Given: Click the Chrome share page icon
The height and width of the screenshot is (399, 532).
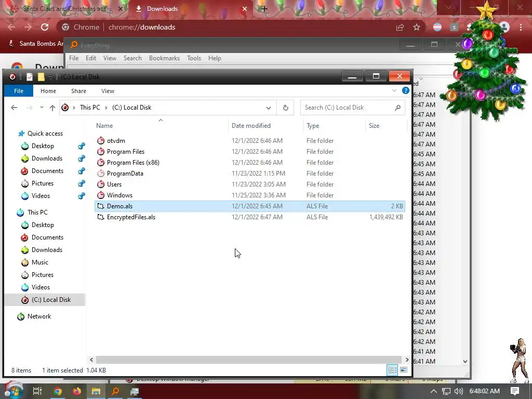Looking at the screenshot, I should pyautogui.click(x=400, y=27).
